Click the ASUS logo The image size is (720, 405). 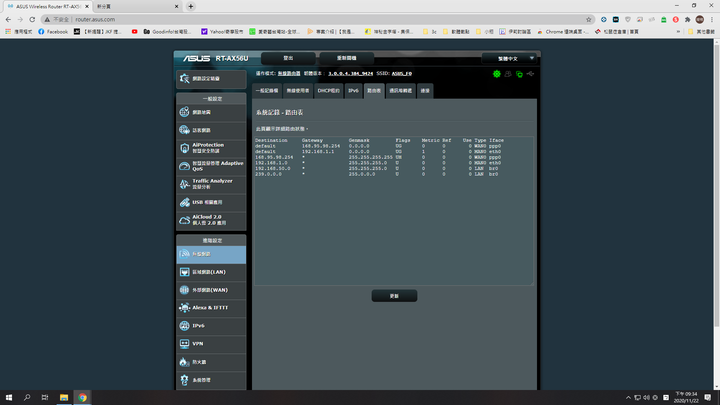coord(196,59)
